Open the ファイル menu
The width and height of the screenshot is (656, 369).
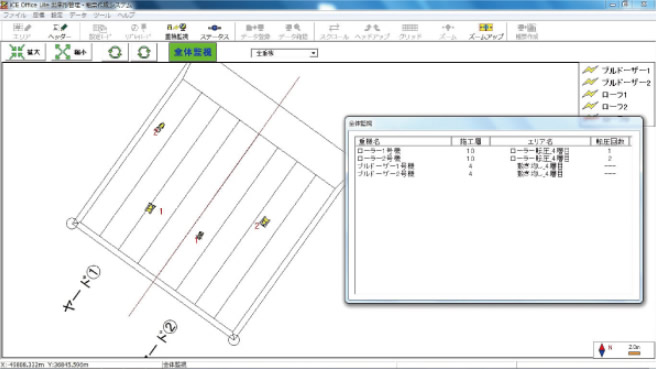tap(15, 15)
